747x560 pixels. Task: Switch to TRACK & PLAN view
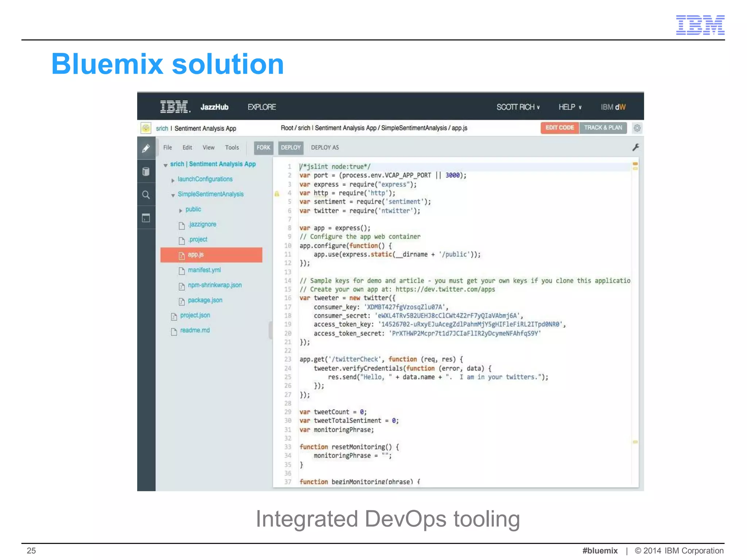[x=603, y=128]
